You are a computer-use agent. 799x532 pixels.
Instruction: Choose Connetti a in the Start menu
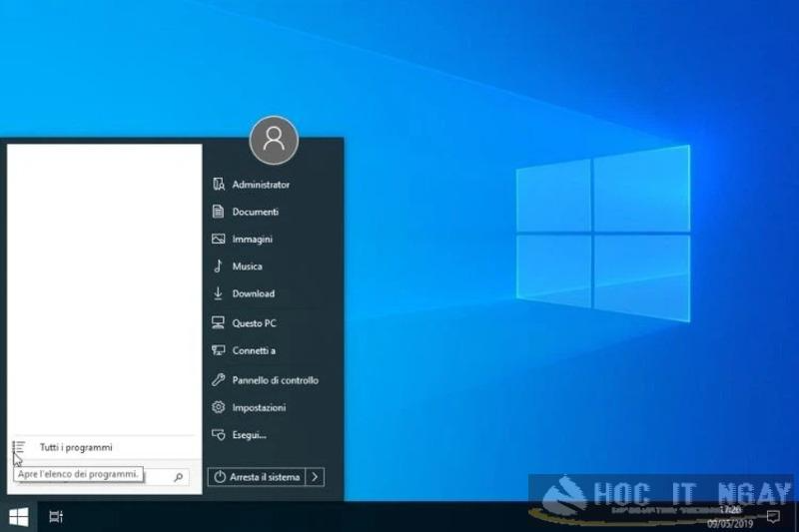pos(254,350)
